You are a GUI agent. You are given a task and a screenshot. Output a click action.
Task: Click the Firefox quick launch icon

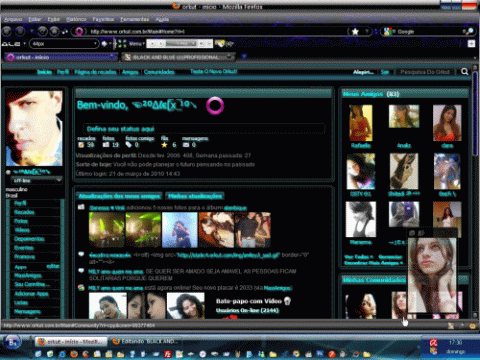[74, 354]
